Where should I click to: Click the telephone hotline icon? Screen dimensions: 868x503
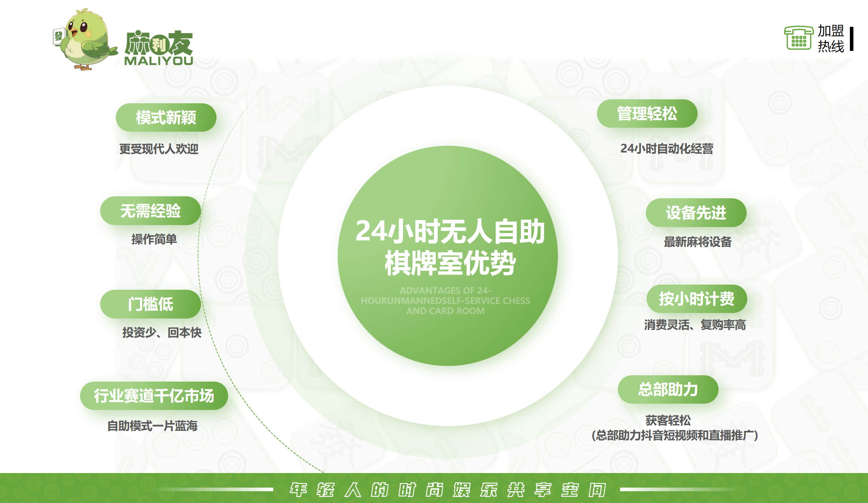click(x=798, y=38)
